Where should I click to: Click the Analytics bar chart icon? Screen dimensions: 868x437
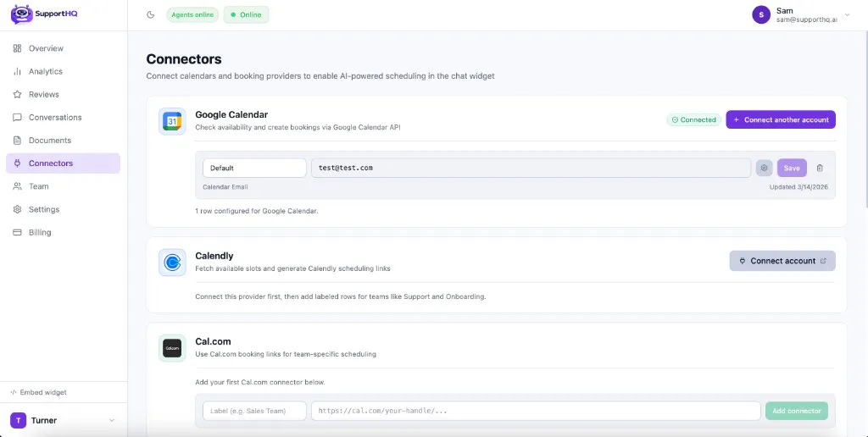click(x=17, y=71)
